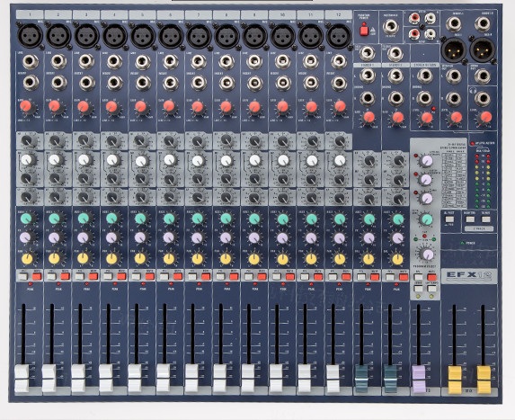The image size is (515, 420).
Task: Click the Tap Tempo button
Action: 431,289
